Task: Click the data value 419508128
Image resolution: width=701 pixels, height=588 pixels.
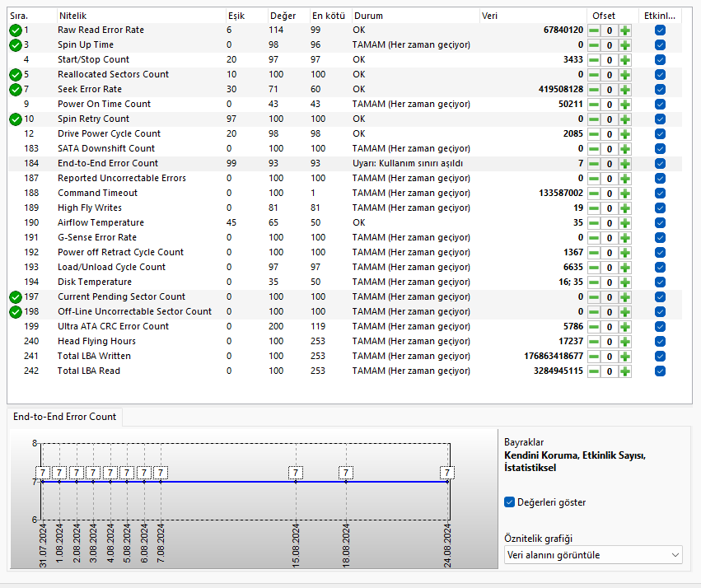Action: (561, 90)
